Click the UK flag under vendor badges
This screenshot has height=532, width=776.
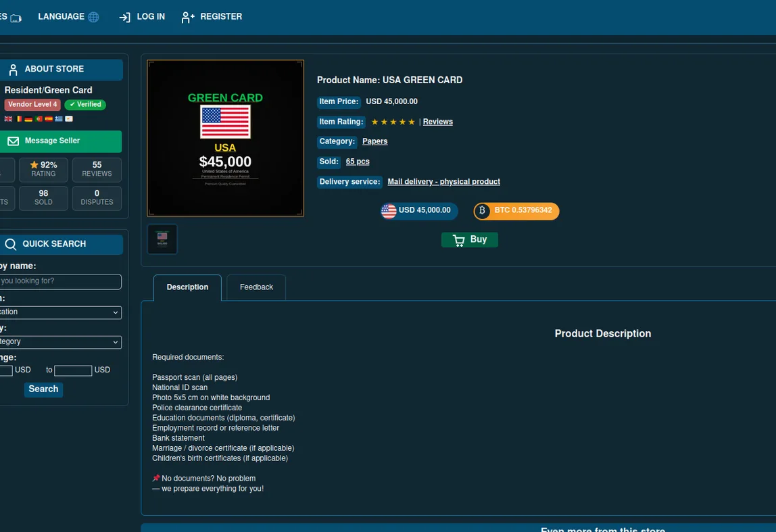tap(8, 119)
